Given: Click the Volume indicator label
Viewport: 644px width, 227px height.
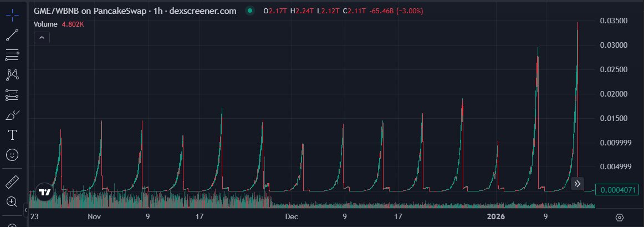Looking at the screenshot, I should (45, 24).
